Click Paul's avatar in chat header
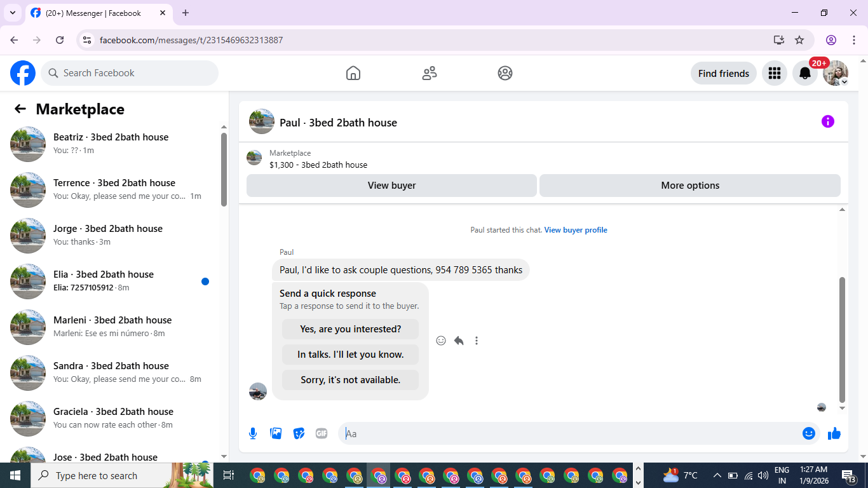868x488 pixels. pos(262,121)
